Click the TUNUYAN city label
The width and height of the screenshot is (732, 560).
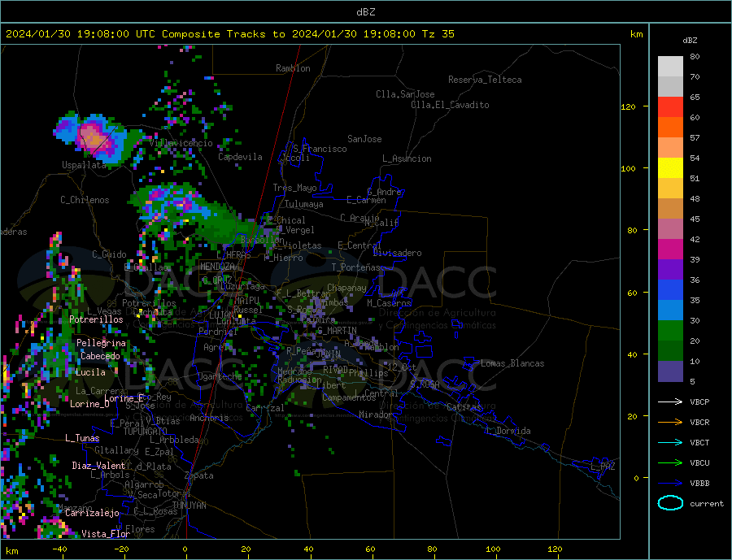click(189, 506)
